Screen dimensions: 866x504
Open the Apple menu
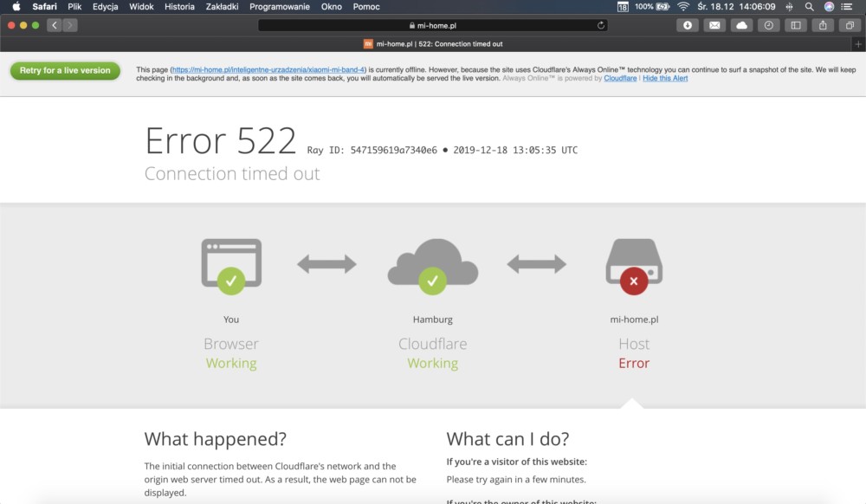pyautogui.click(x=16, y=7)
